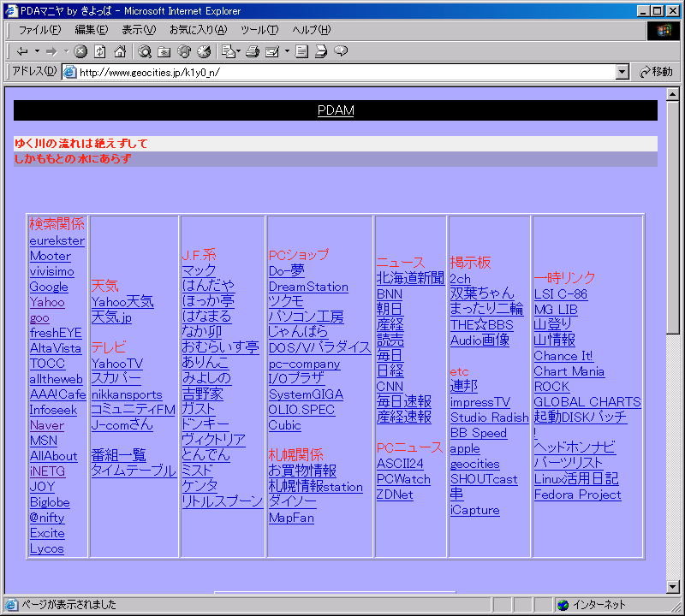
Task: Click the status bar page icon
Action: click(11, 605)
